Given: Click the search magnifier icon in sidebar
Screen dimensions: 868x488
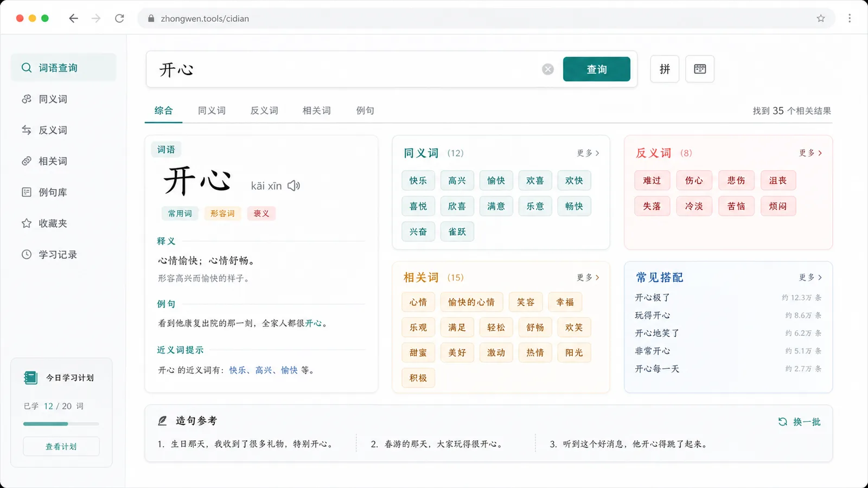Looking at the screenshot, I should tap(27, 68).
